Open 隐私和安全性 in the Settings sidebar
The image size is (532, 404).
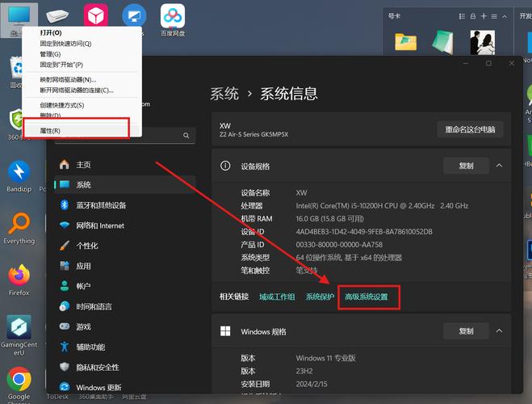(x=125, y=368)
